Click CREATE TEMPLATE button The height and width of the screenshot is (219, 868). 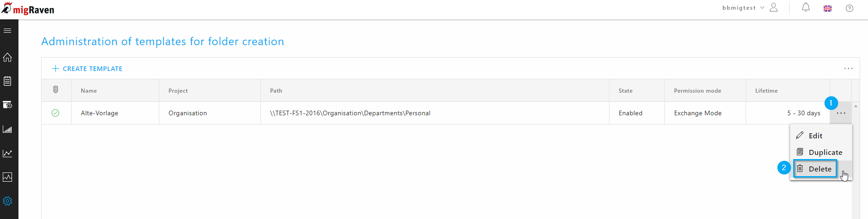point(87,69)
